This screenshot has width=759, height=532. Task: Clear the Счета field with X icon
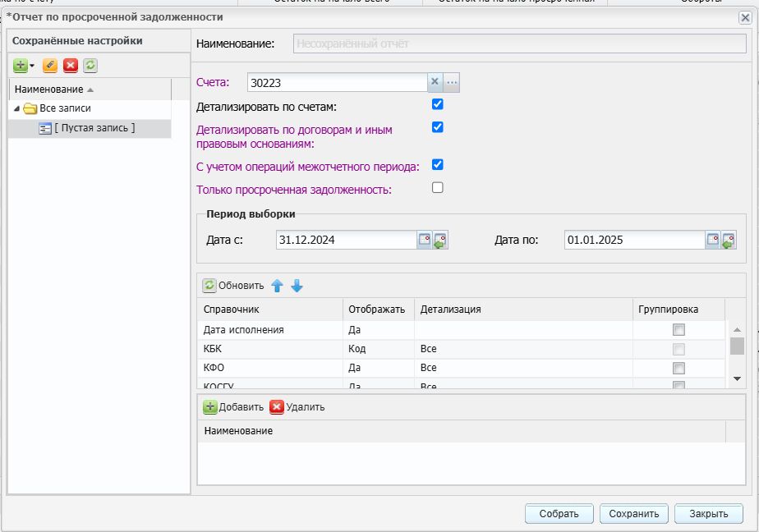point(435,82)
